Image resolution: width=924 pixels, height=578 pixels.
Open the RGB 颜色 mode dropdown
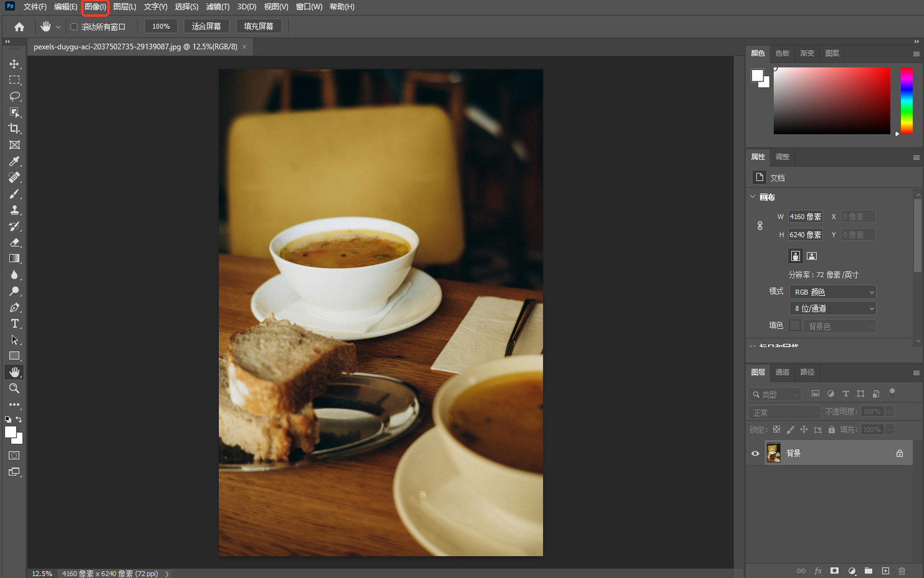[x=832, y=292]
